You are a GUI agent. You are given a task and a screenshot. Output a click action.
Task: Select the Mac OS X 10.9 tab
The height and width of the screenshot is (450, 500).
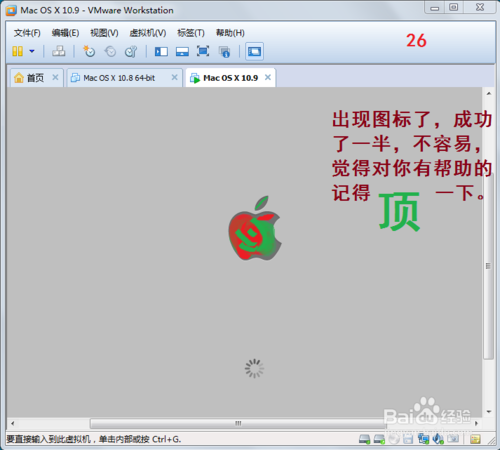click(x=230, y=78)
